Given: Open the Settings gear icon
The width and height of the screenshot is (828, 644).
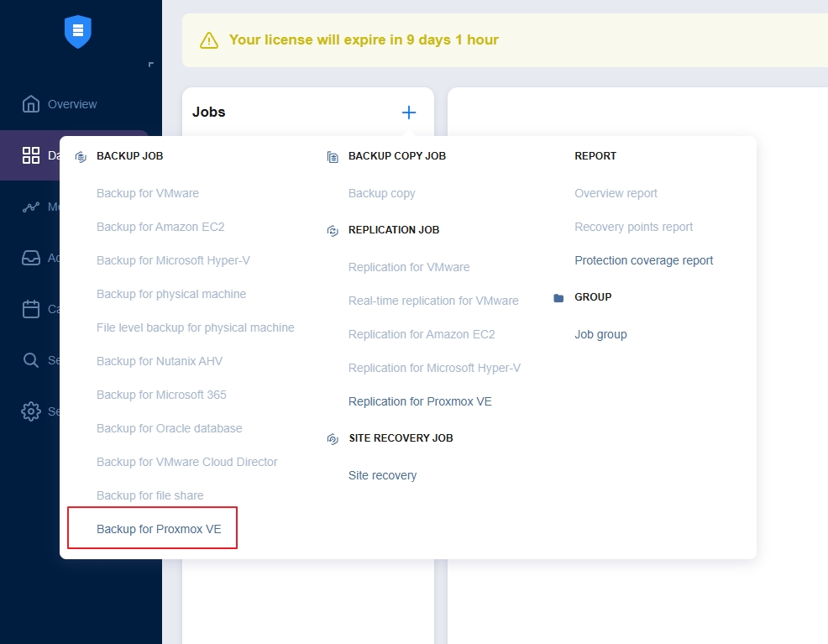Looking at the screenshot, I should 31,411.
